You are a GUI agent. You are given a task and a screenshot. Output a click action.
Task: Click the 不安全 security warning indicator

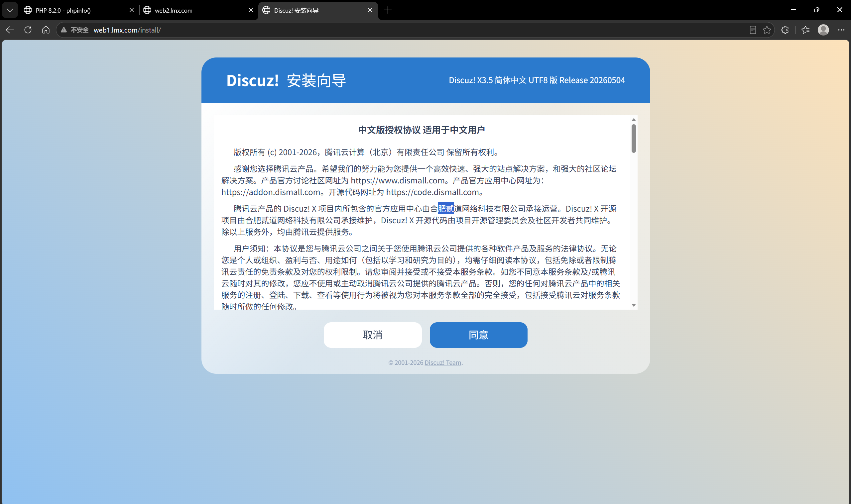pos(75,30)
